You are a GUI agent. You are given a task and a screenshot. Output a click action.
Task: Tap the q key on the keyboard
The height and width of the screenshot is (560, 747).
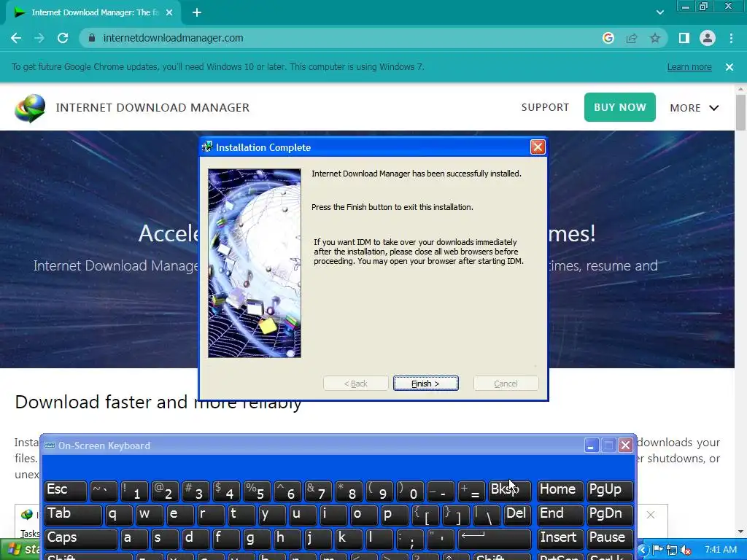tap(119, 515)
